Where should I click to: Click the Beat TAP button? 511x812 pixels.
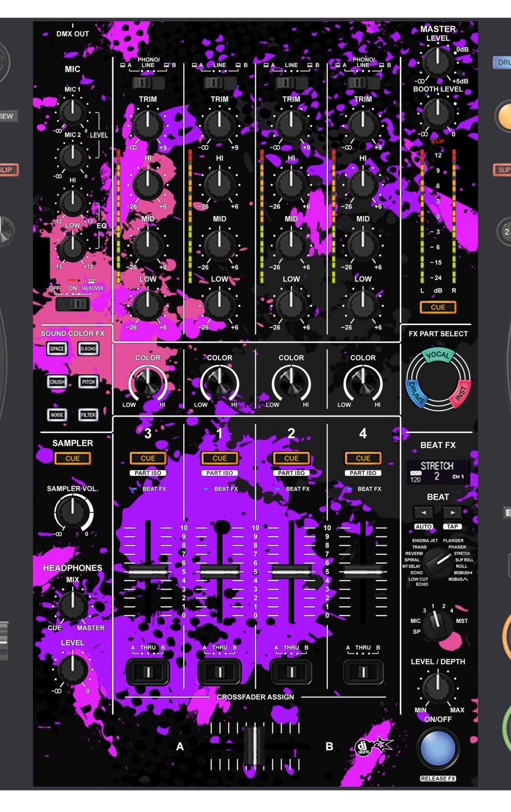coord(452,527)
